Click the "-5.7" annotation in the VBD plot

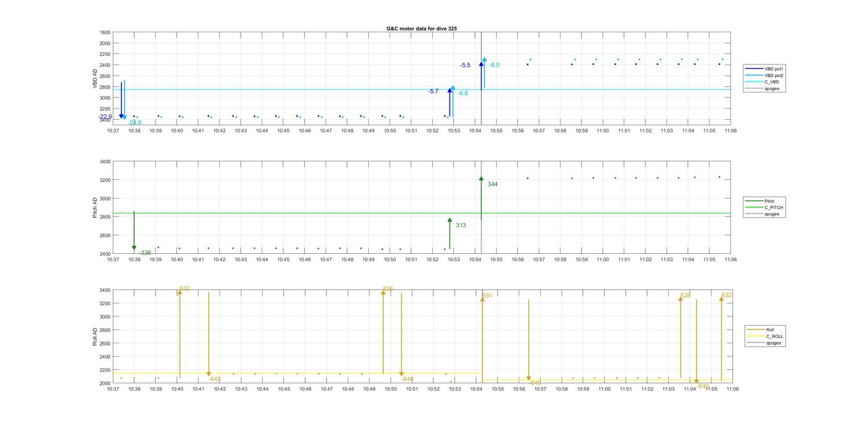click(433, 91)
